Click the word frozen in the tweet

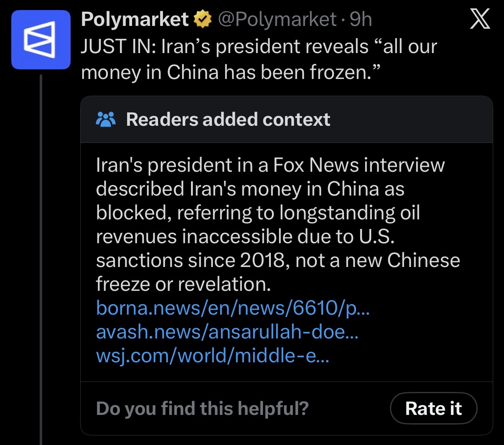coord(340,72)
